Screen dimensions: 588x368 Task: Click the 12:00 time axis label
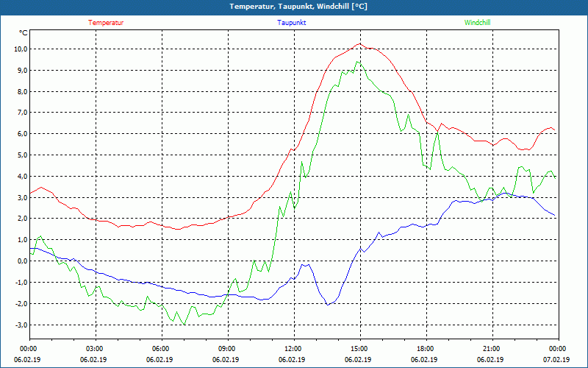(x=293, y=349)
